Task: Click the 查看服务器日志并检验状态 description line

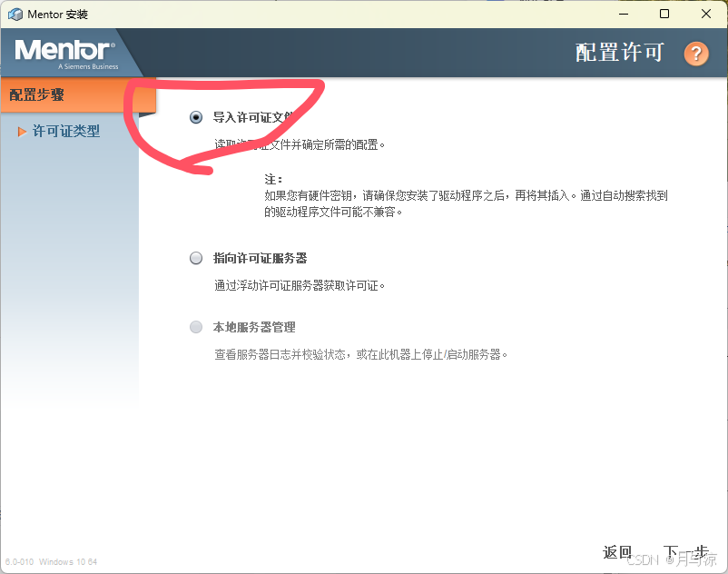Action: [360, 355]
